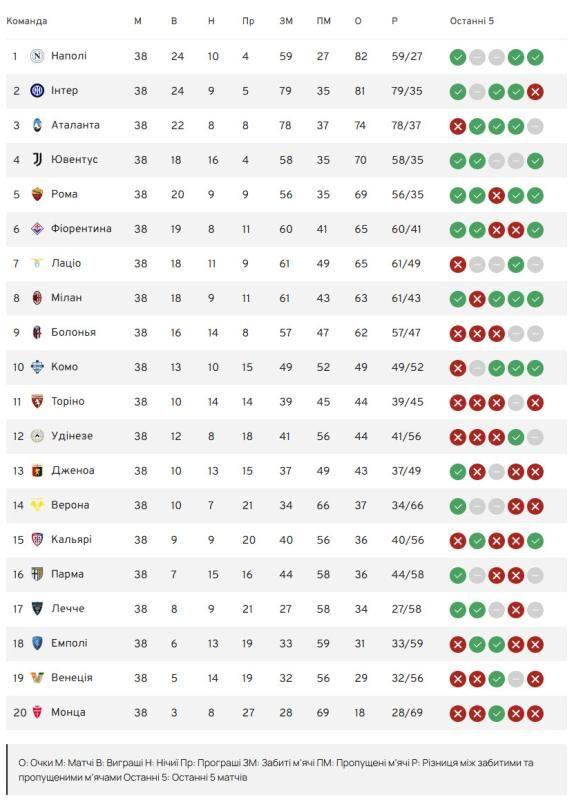The height and width of the screenshot is (800, 574).
Task: Open the Лаціо team name link
Action: click(66, 263)
